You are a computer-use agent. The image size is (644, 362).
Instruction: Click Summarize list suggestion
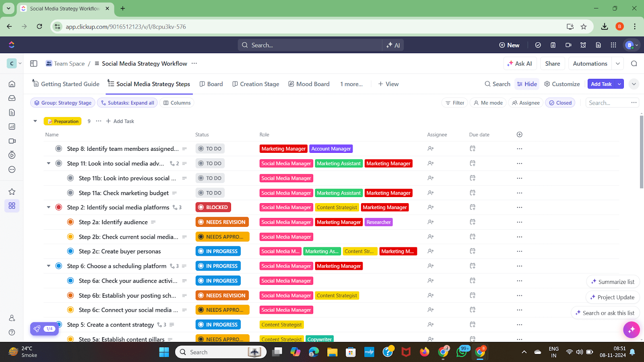point(613,282)
